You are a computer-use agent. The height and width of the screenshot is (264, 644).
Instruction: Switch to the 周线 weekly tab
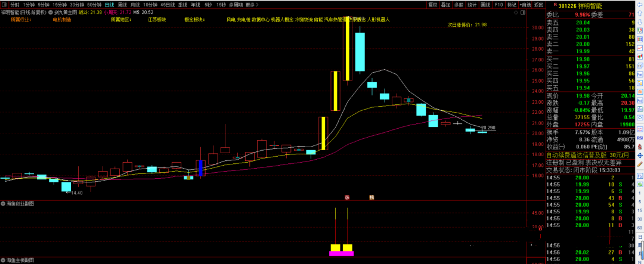coord(122,5)
